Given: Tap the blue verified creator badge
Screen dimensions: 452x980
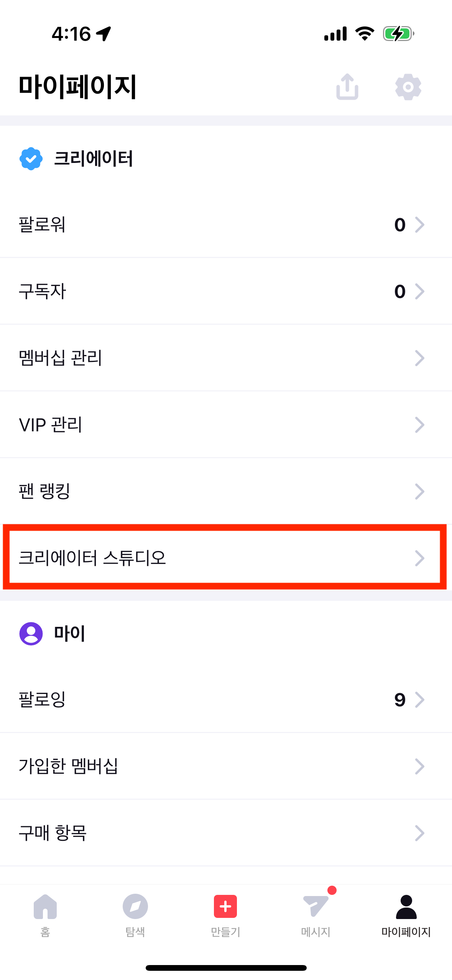Looking at the screenshot, I should [31, 158].
